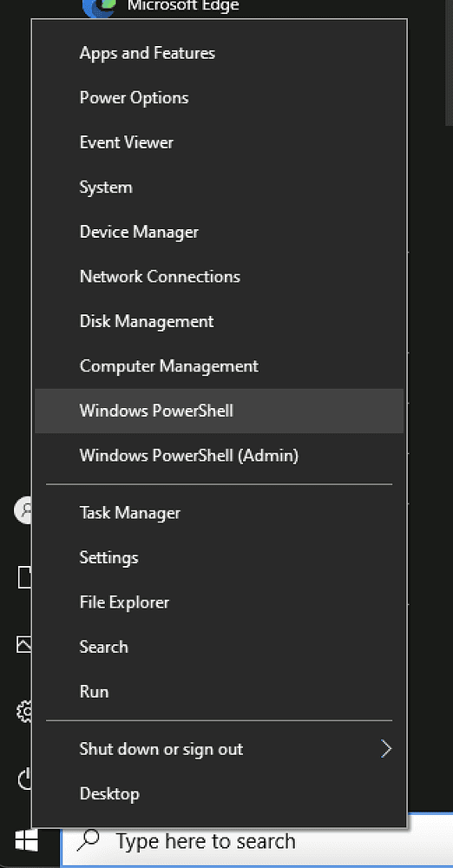Start Task Manager from the menu
This screenshot has width=453, height=868.
[219, 513]
